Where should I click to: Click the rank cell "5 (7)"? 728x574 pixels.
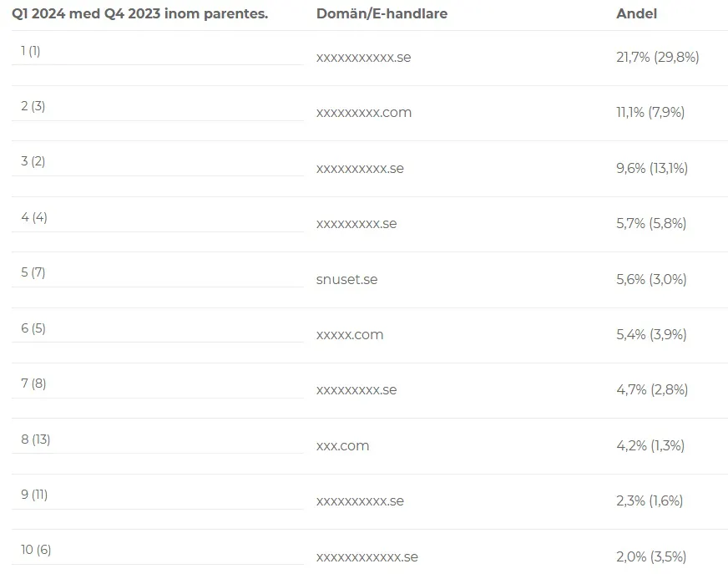33,272
